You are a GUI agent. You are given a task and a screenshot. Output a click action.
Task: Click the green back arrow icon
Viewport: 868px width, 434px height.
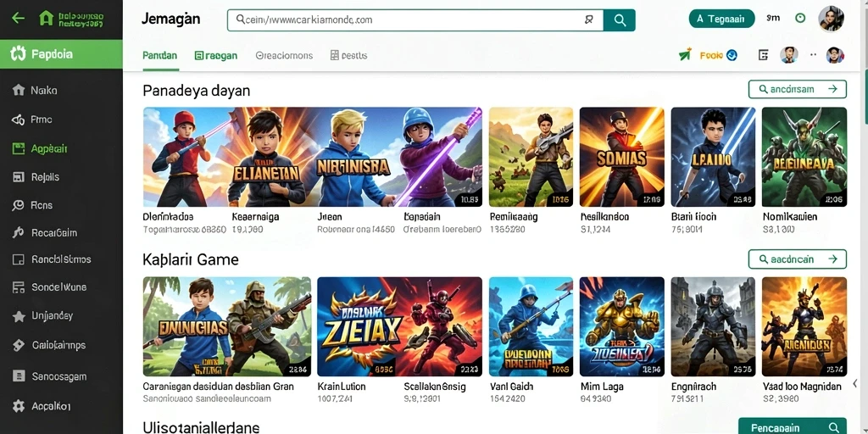coord(19,19)
